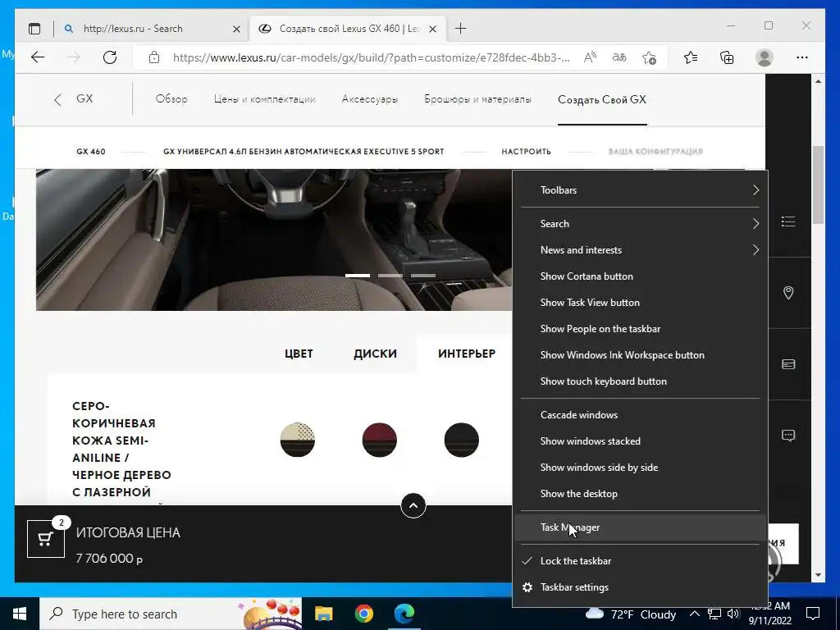This screenshot has width=840, height=630.
Task: Open Google Chrome from the taskbar
Action: (x=363, y=614)
